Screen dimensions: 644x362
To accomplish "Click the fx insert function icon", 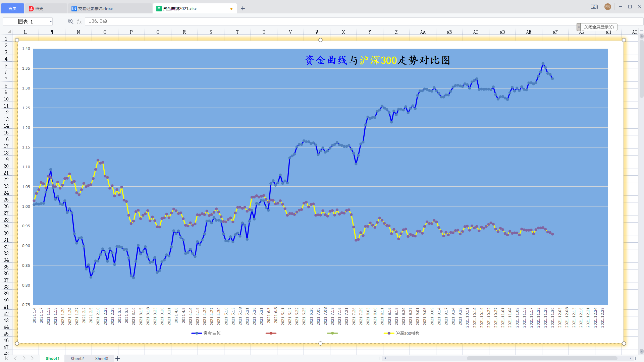I will tap(79, 21).
